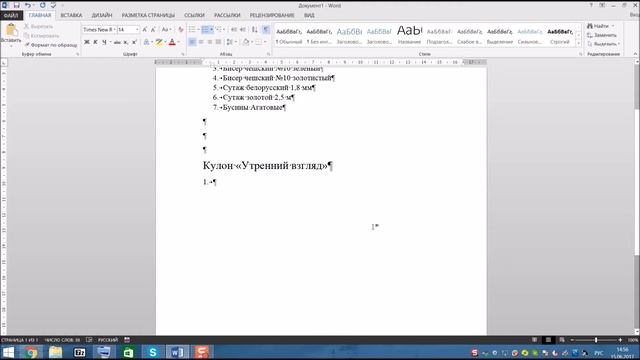Viewport: 640px width, 360px height.
Task: Click the Copy (Копировать) command
Action: coord(41,36)
